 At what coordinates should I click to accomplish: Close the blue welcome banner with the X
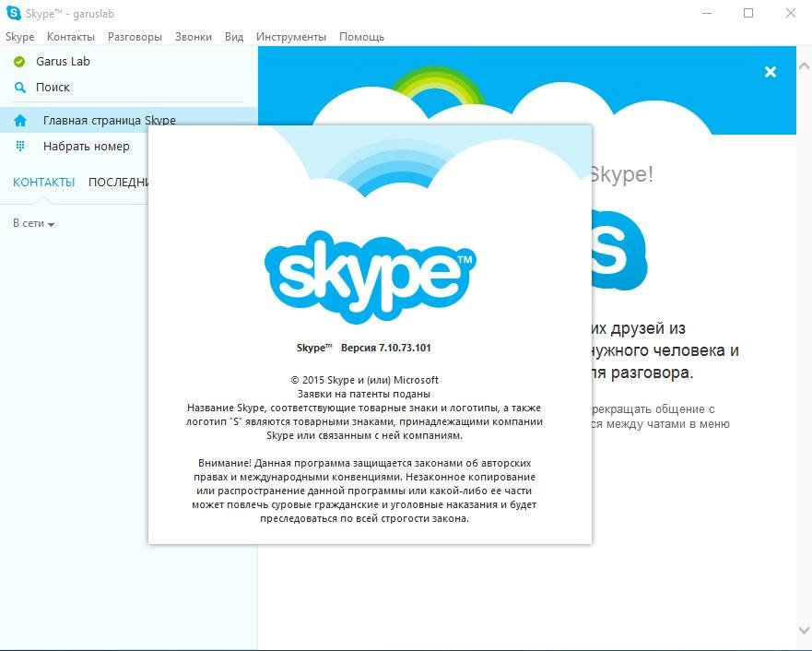click(x=771, y=72)
